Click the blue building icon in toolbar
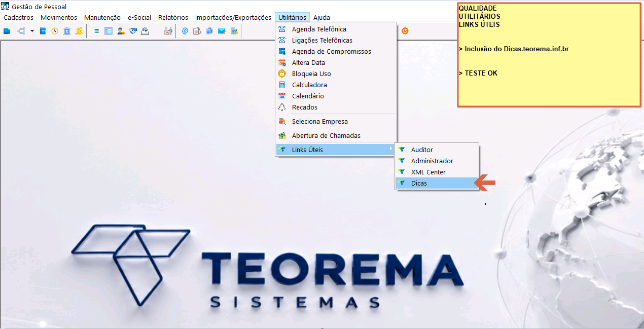Screen dimensions: 644x329 coord(7,31)
